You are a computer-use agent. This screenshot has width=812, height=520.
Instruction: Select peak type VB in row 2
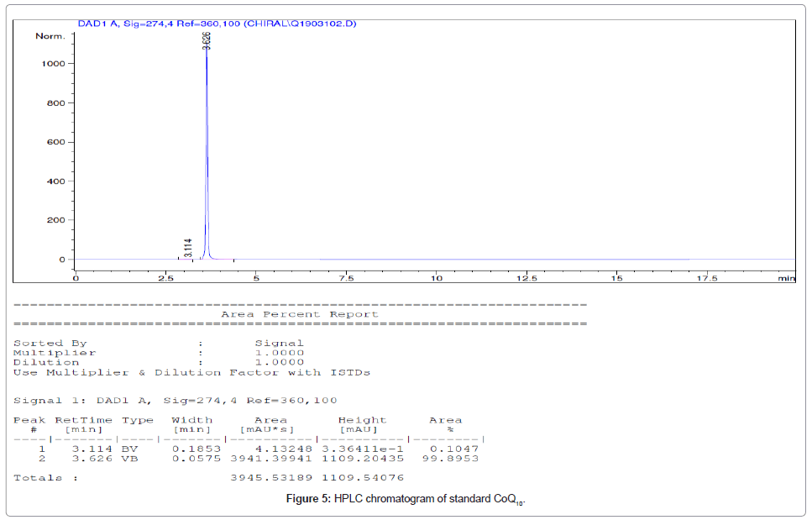[x=130, y=460]
